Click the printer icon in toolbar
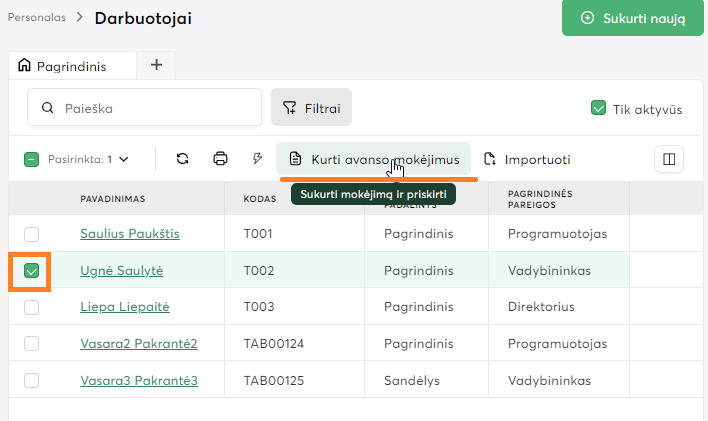Screen dimensions: 708x421 [x=220, y=159]
